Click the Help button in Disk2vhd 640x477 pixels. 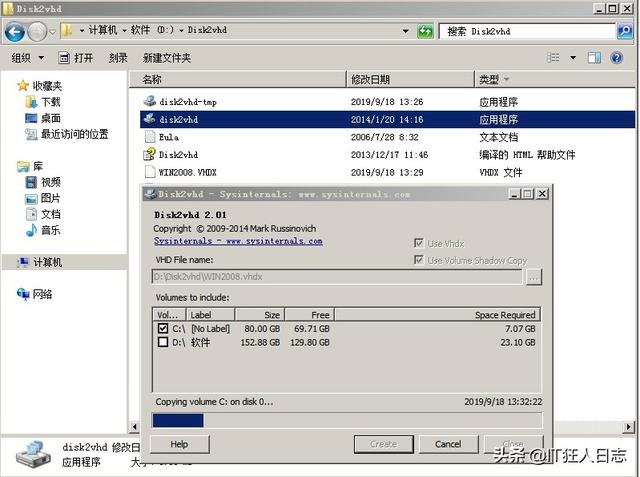pyautogui.click(x=180, y=444)
